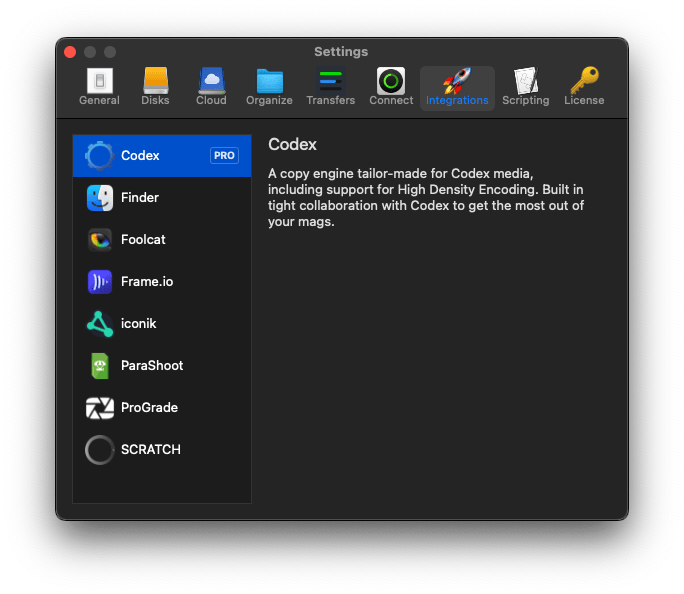Close the Settings window
The image size is (684, 594).
[70, 52]
